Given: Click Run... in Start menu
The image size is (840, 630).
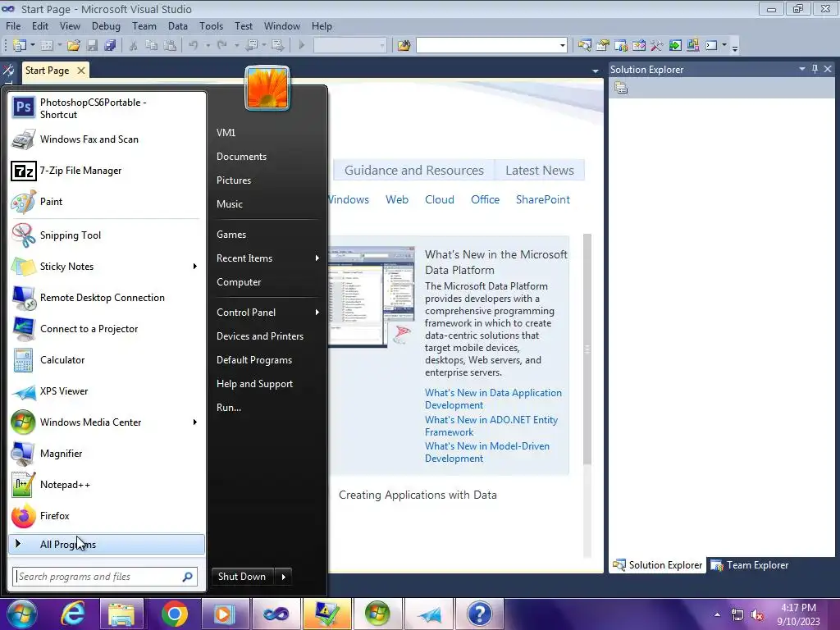Looking at the screenshot, I should [229, 408].
